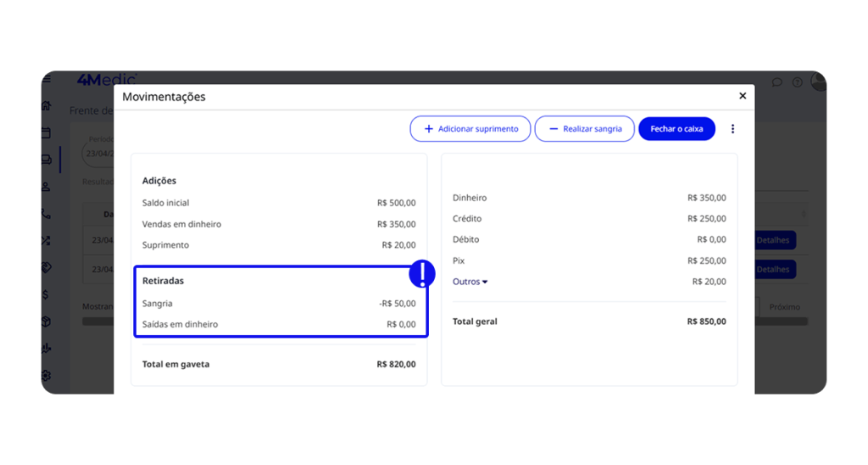Viewport: 868px width, 465px height.
Task: Click Adicionar suprimento button
Action: coord(470,129)
